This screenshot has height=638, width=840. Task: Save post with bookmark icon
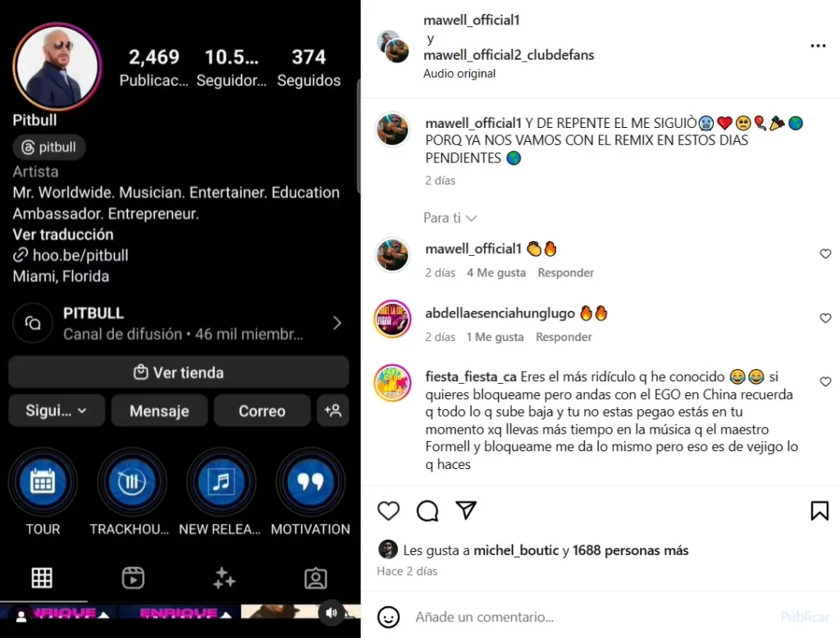(x=819, y=511)
